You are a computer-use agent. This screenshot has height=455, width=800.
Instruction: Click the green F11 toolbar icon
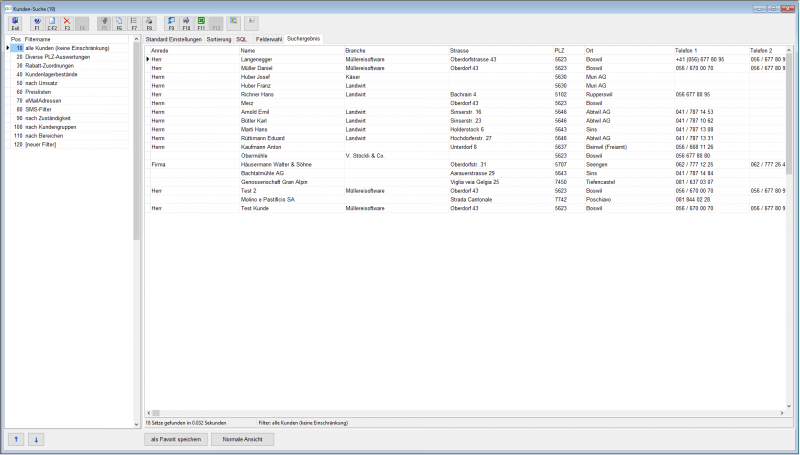pos(201,23)
